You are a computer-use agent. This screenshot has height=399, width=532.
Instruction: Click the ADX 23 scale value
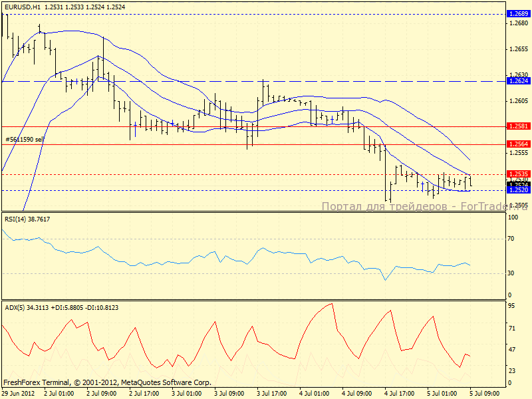pos(511,371)
